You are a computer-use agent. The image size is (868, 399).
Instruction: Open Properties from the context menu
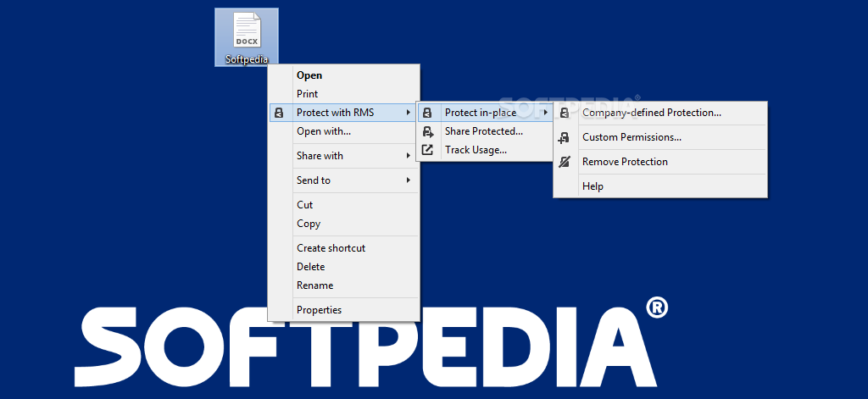tap(344, 310)
